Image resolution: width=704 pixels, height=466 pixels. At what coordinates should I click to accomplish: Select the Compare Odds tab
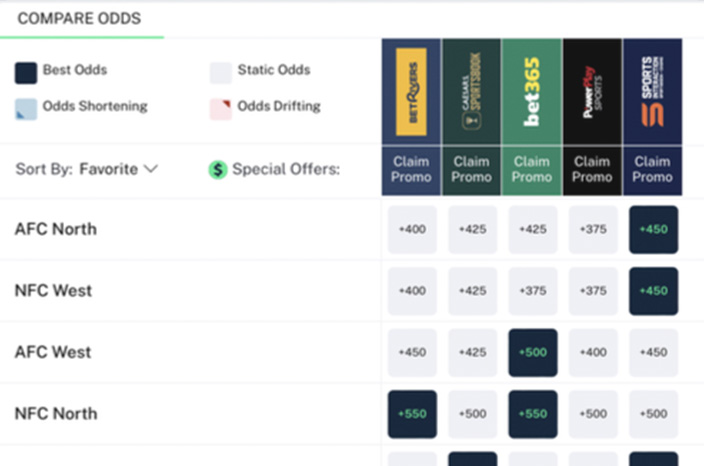79,18
